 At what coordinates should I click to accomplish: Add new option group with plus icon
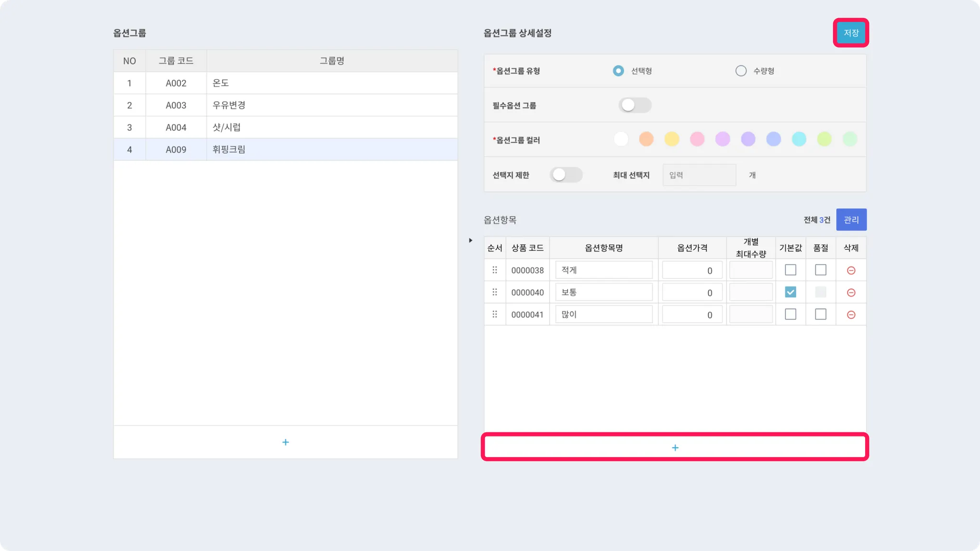[286, 442]
